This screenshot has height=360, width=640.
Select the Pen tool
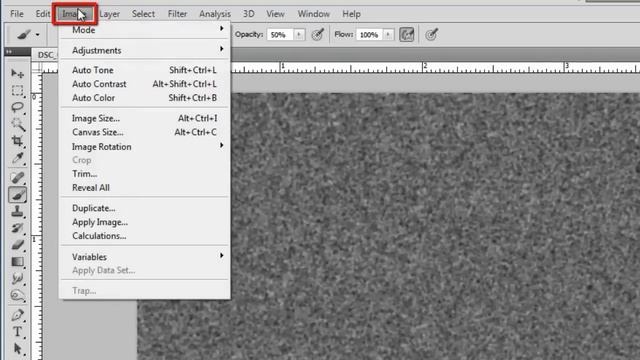(x=17, y=315)
